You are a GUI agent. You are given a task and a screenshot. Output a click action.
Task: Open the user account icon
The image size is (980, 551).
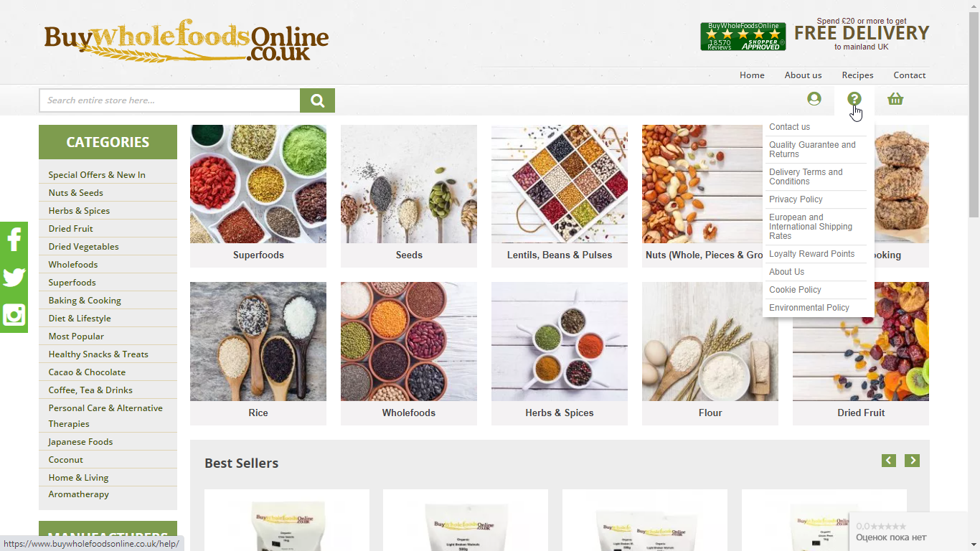(x=814, y=99)
